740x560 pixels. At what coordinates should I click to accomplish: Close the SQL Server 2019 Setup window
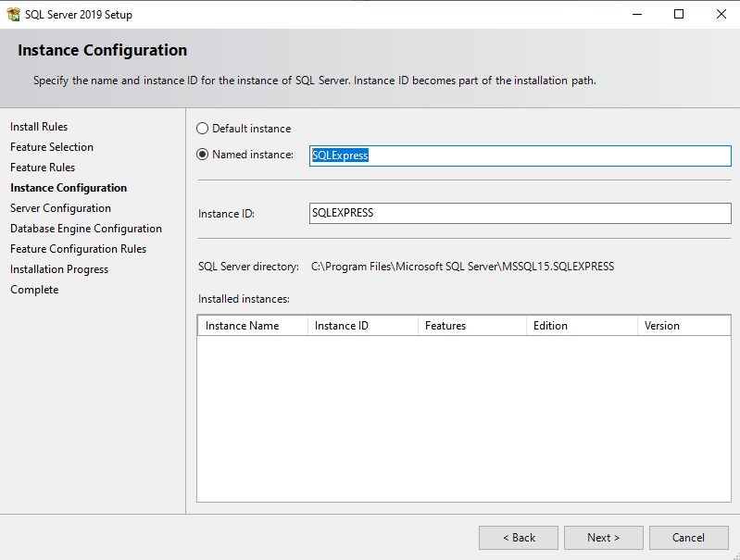[721, 14]
